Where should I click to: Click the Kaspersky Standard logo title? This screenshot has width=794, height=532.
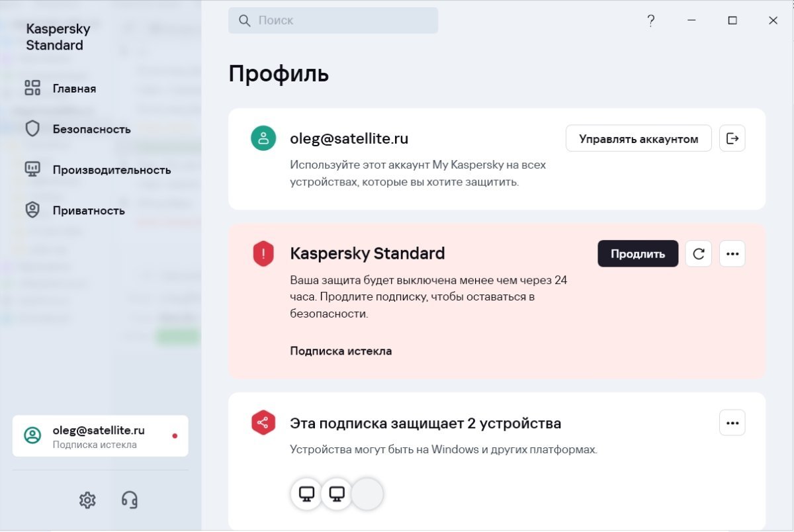point(58,37)
